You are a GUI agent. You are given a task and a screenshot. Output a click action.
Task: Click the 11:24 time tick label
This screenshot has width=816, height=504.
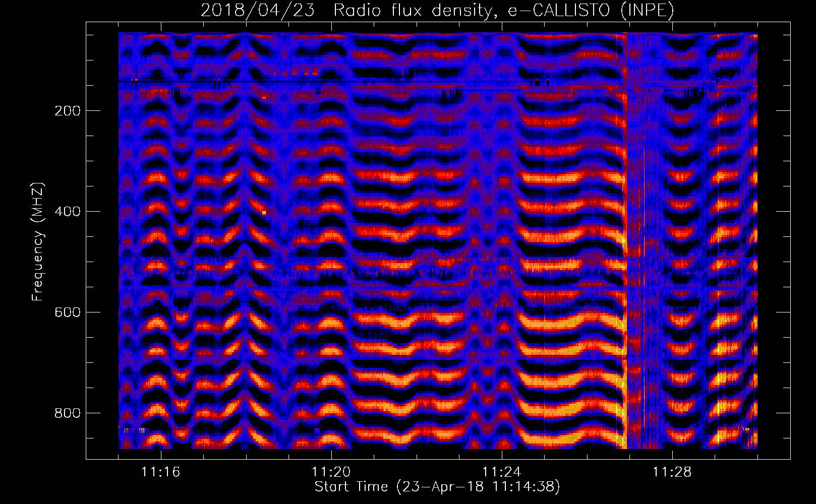point(502,472)
